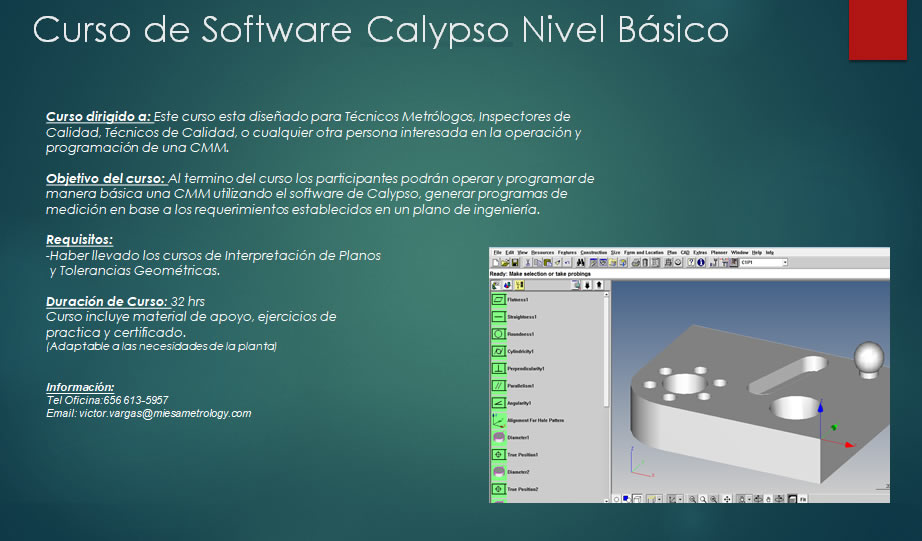Select the Perpendicularity1 characteristic
The width and height of the screenshot is (922, 541).
point(518,368)
